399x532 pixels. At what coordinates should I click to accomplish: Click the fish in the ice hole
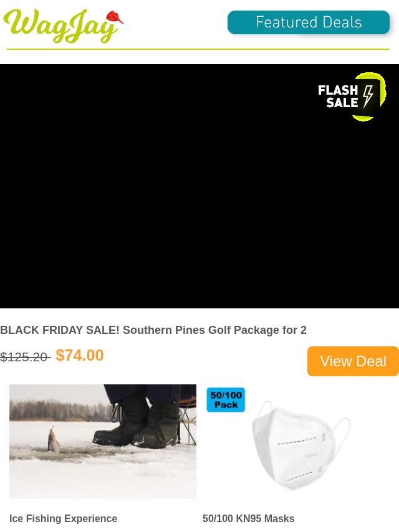tap(54, 440)
